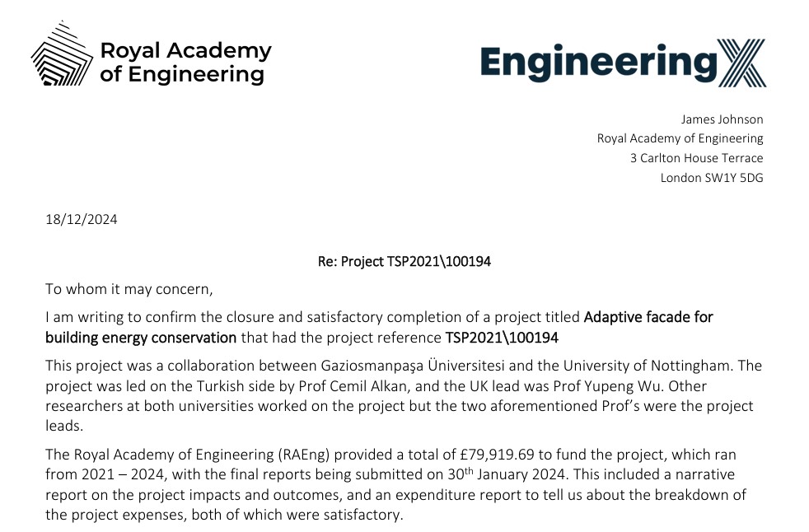This screenshot has height=532, width=809.
Task: Click the bold title 'Adaptive facade for'
Action: click(x=648, y=317)
